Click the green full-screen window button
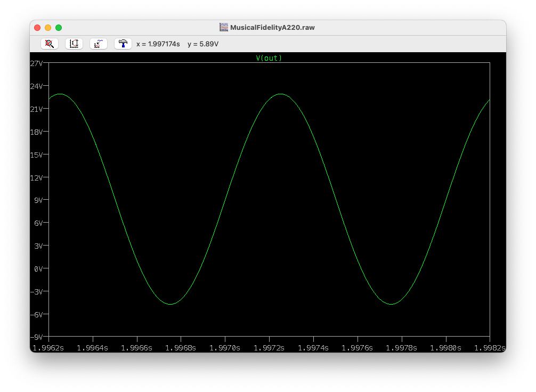 [59, 28]
